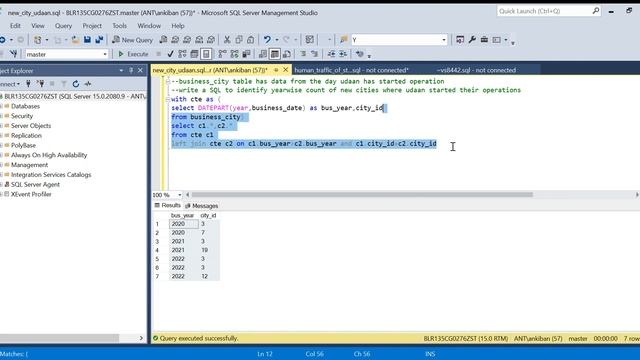Click the Toolbox icon in toolbar
This screenshot has height=360, width=640.
coord(484,40)
